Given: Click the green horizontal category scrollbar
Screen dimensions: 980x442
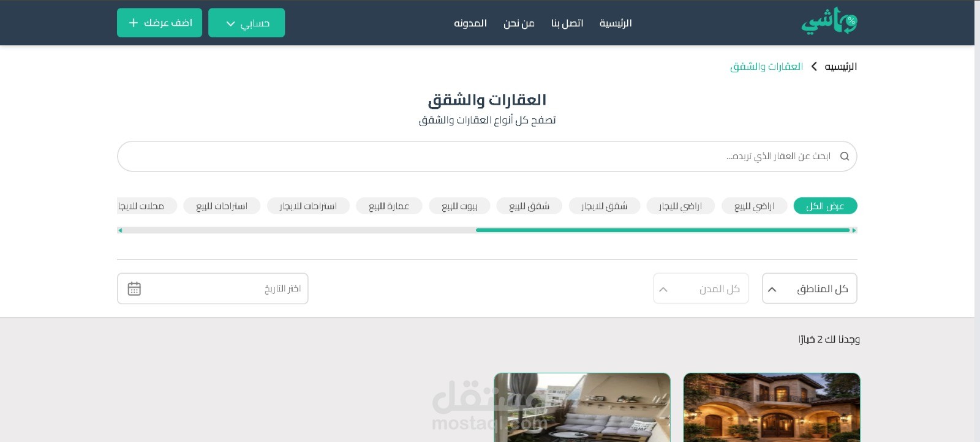Looking at the screenshot, I should 663,230.
